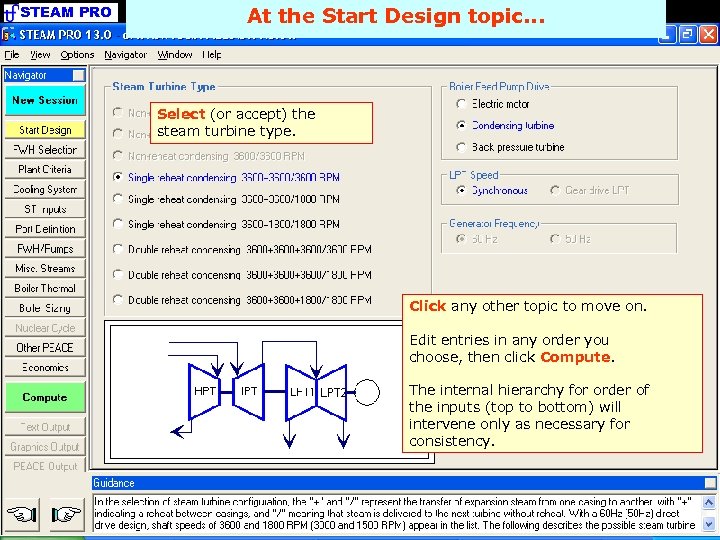Minimize the Steam Pro window
The height and width of the screenshot is (540, 720).
[667, 34]
